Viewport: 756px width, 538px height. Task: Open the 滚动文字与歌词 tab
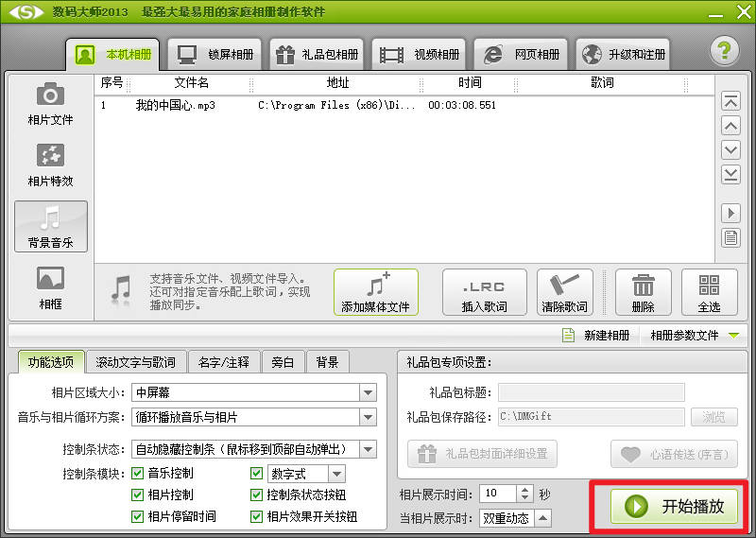point(135,362)
